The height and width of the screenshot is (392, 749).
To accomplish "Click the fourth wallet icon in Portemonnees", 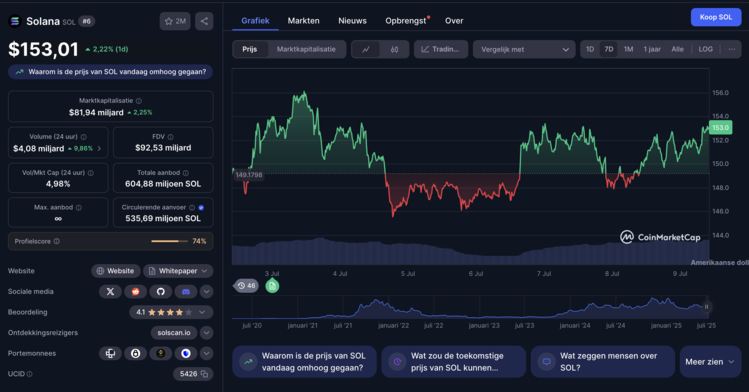I will pos(186,353).
